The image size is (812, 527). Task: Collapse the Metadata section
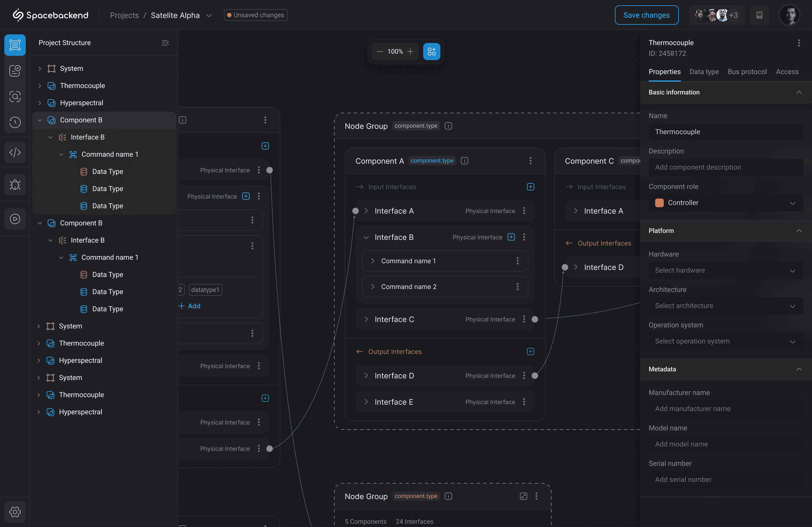799,369
